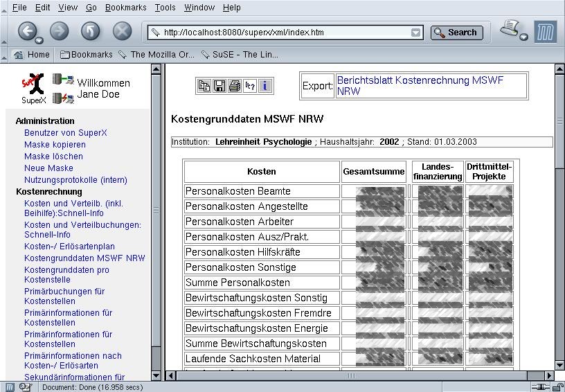Print the report using printer icon
Screen dimensions: 565x392
click(235, 86)
